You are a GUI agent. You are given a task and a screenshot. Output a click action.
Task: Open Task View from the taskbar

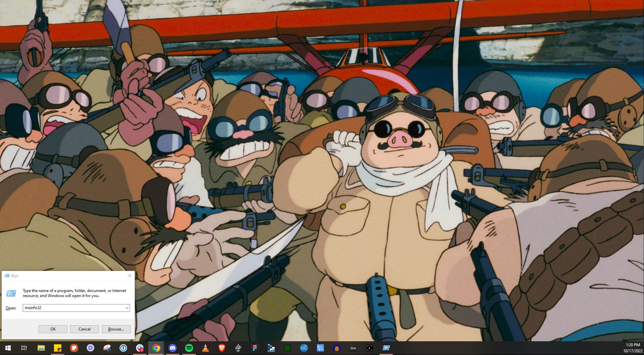24,348
